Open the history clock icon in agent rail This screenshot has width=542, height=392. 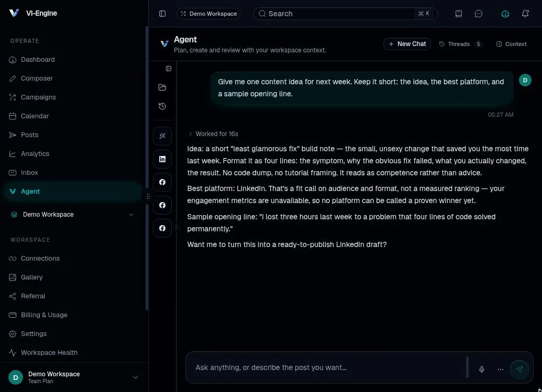(x=162, y=106)
